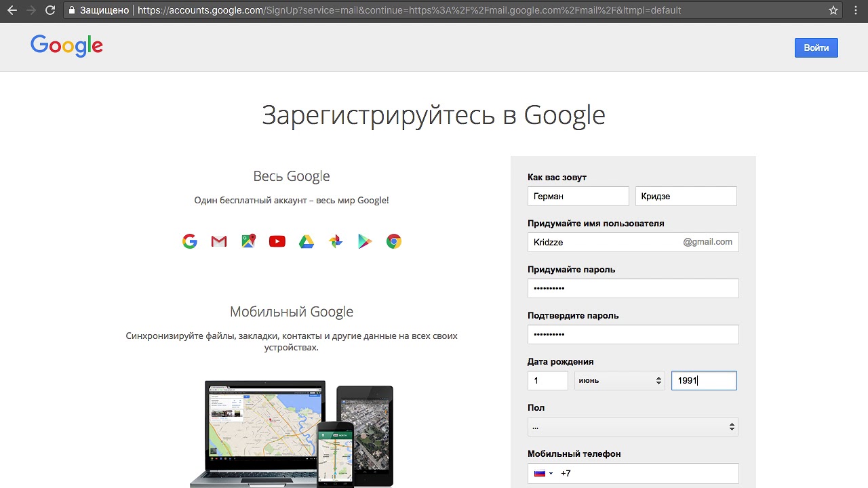Click the Защищено secure label
The height and width of the screenshot is (488, 868).
104,10
